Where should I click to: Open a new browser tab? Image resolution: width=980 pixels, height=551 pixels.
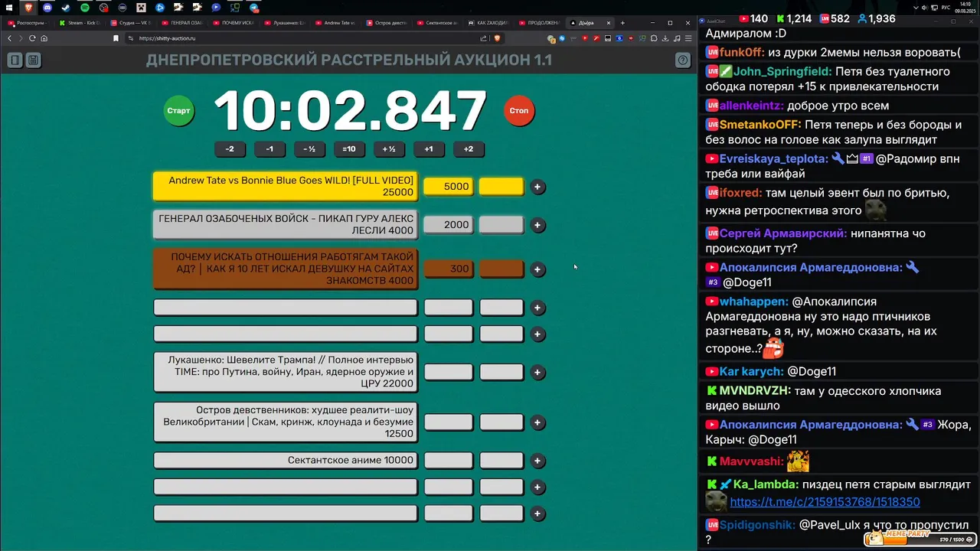tap(622, 23)
